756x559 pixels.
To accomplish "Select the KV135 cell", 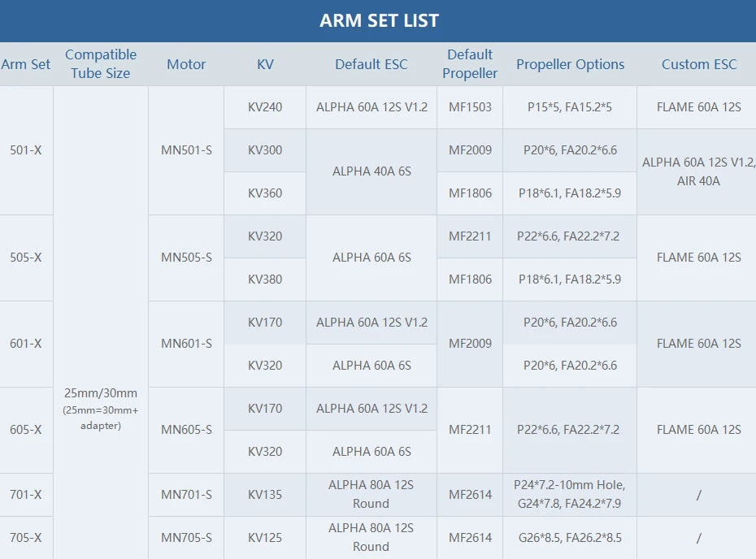I will click(x=265, y=495).
